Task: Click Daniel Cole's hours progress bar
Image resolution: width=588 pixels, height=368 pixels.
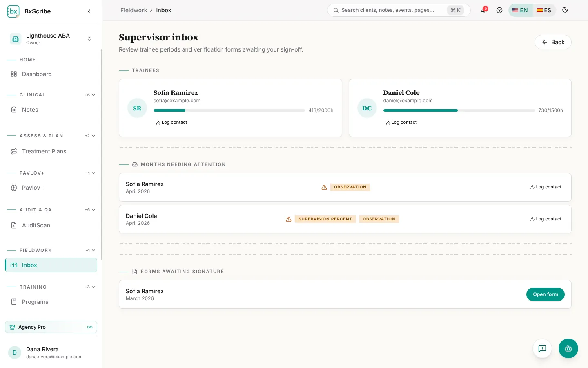Action: [x=459, y=110]
